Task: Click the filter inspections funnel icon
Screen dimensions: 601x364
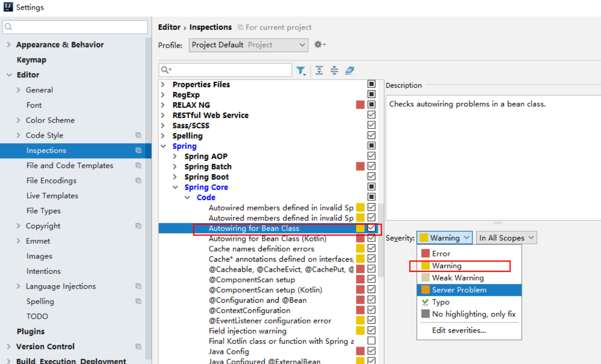Action: (300, 71)
